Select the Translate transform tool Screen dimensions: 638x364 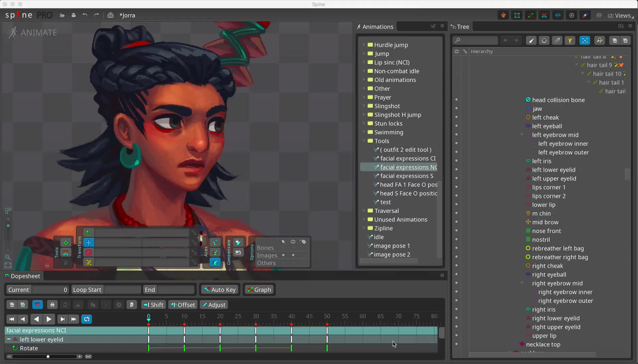point(88,243)
